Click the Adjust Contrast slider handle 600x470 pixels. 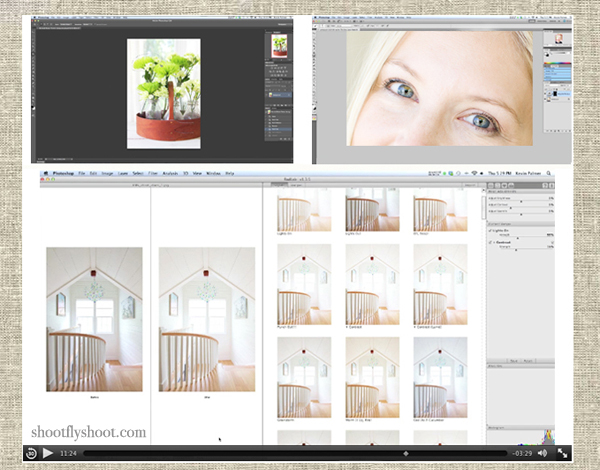(511, 208)
